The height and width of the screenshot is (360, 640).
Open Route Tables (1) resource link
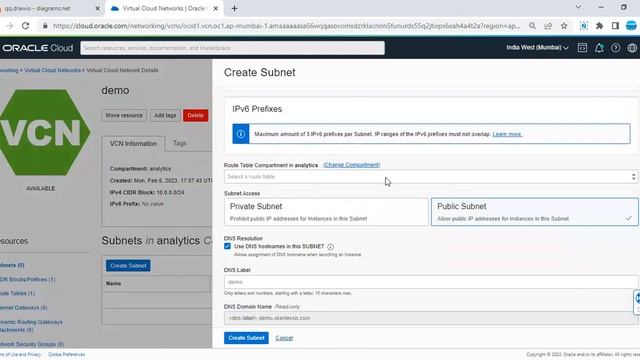tap(17, 293)
